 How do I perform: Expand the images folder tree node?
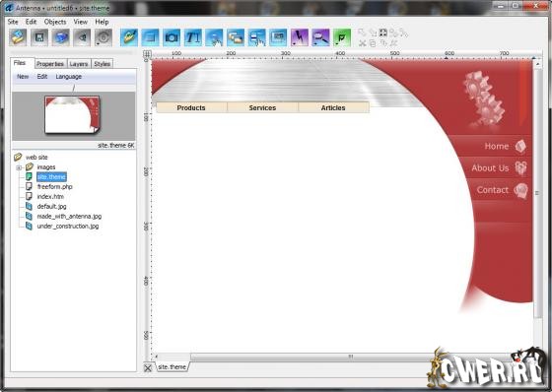pyautogui.click(x=20, y=167)
